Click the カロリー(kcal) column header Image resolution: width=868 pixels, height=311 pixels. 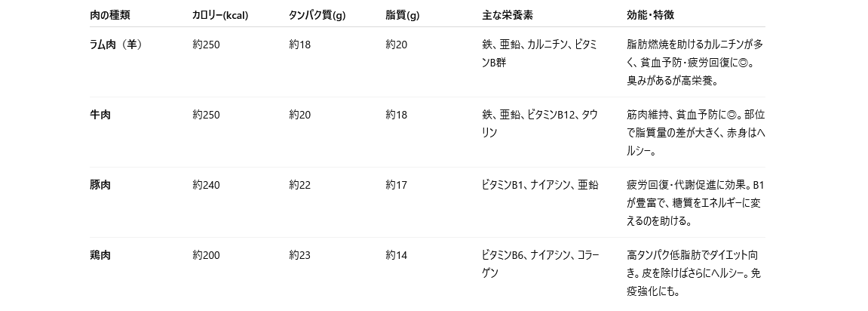point(219,16)
